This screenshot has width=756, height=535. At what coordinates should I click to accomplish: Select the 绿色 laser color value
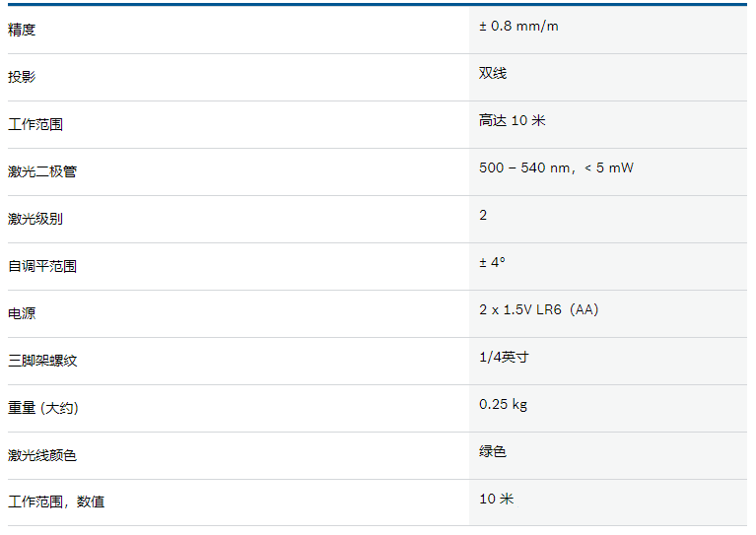(x=493, y=451)
